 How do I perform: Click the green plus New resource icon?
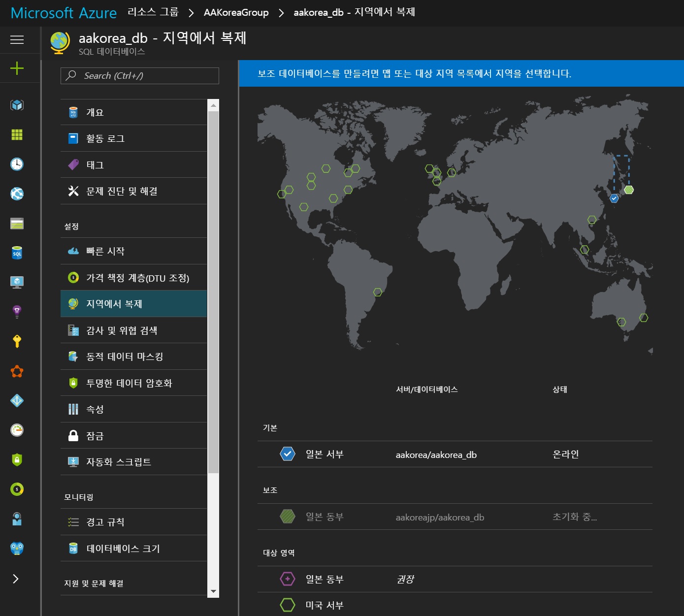(17, 68)
